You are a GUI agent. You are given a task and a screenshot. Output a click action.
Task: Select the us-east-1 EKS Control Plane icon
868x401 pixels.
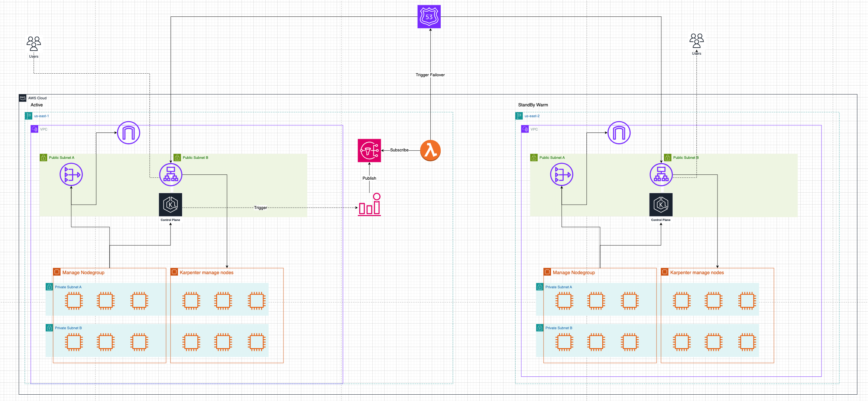pyautogui.click(x=171, y=204)
